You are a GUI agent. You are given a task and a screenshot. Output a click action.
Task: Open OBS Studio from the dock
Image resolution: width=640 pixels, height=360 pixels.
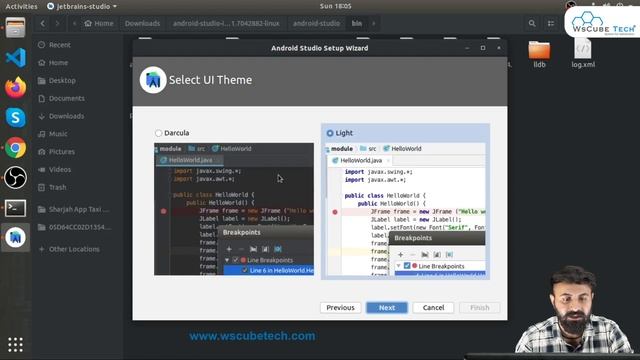coord(16,178)
